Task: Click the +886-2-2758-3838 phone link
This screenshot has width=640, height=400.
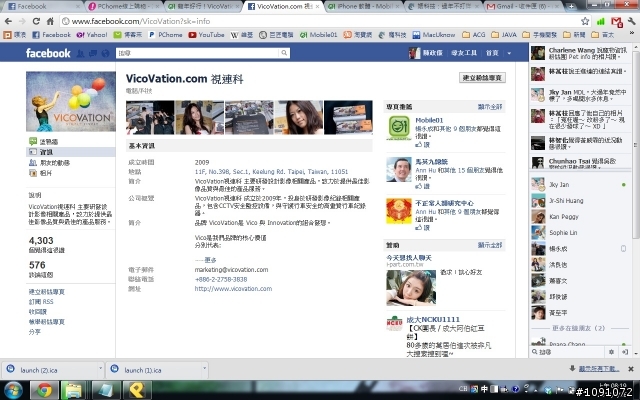Action: (221, 279)
